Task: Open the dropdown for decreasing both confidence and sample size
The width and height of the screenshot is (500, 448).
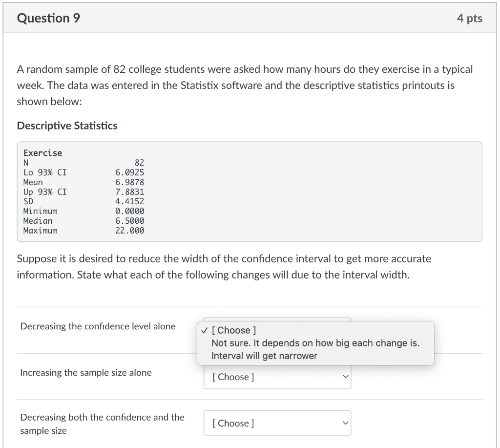Action: [x=277, y=423]
